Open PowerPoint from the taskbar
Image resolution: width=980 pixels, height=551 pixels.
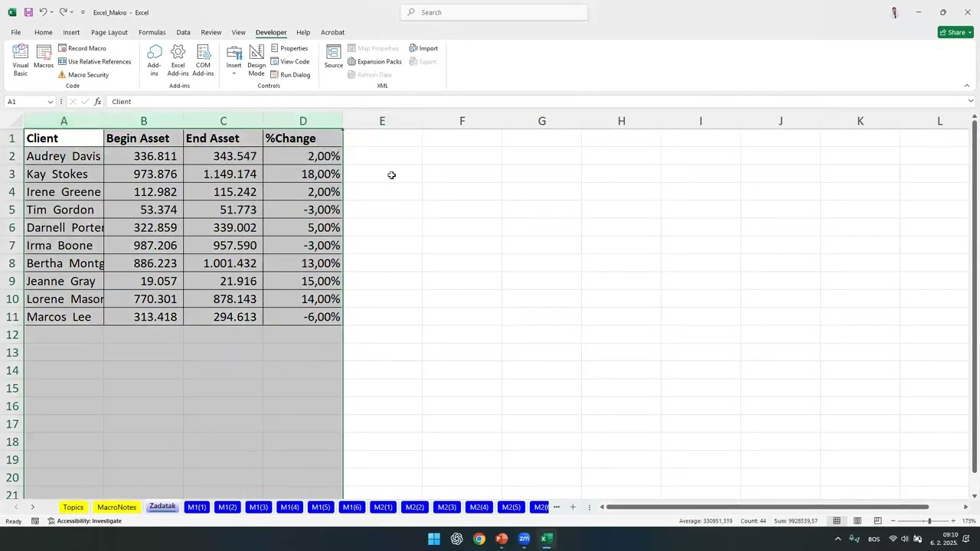[x=501, y=539]
